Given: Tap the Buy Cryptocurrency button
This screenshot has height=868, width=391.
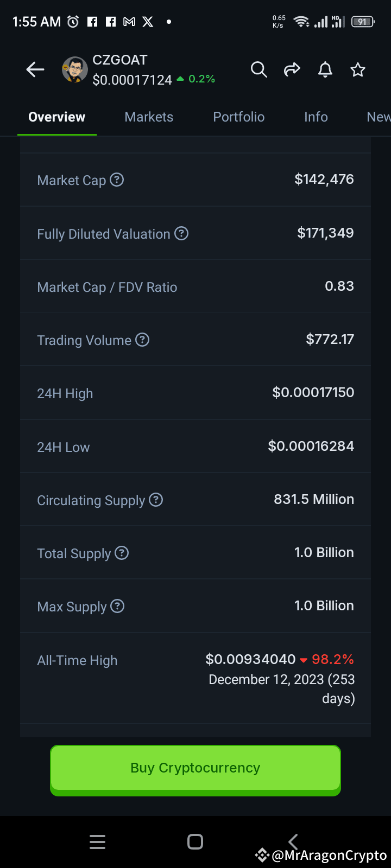Looking at the screenshot, I should point(195,770).
